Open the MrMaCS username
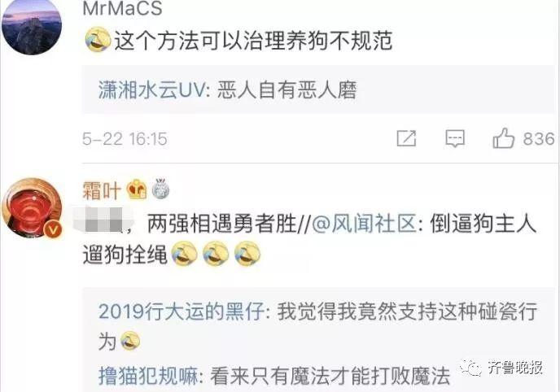This screenshot has height=392, width=560. 122,8
